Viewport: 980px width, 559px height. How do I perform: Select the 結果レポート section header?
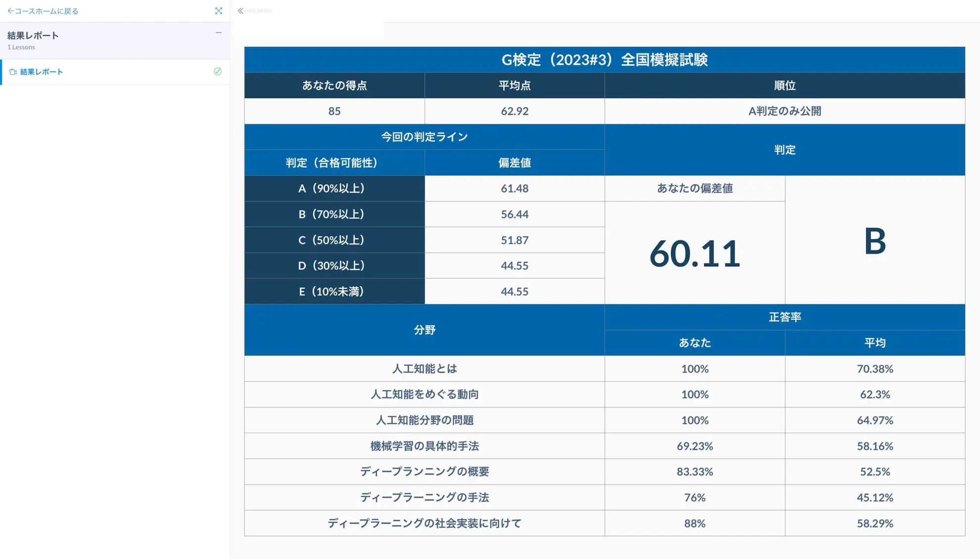[115, 41]
